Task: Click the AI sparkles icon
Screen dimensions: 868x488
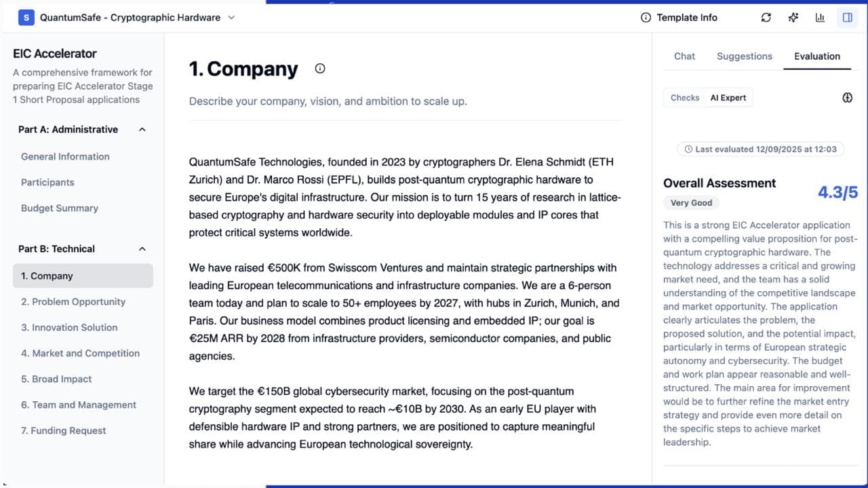Action: coord(793,18)
